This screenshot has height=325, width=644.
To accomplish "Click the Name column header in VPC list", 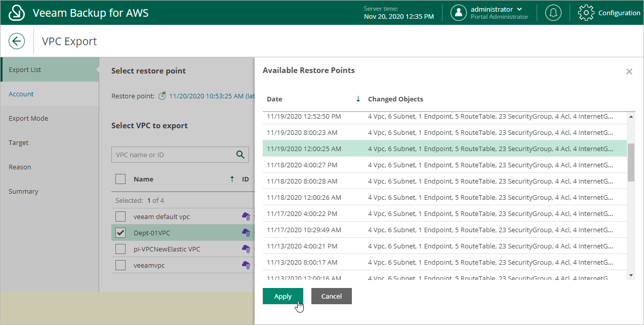I will pyautogui.click(x=143, y=179).
